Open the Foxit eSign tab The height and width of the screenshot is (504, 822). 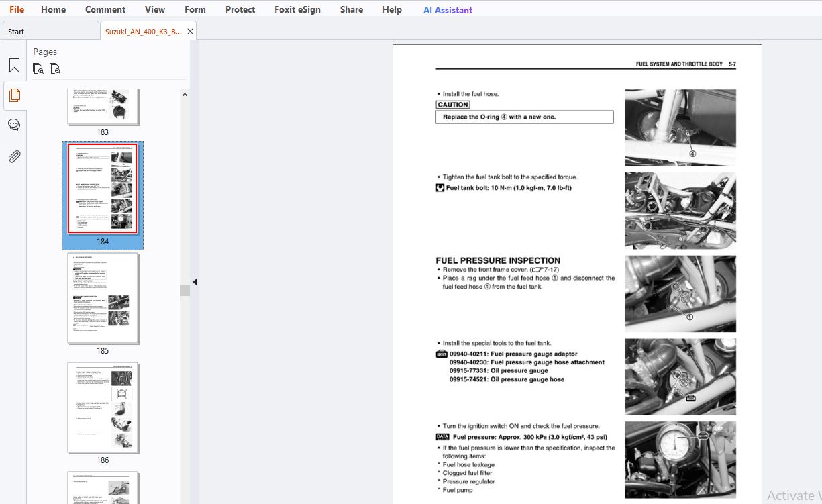(x=297, y=9)
